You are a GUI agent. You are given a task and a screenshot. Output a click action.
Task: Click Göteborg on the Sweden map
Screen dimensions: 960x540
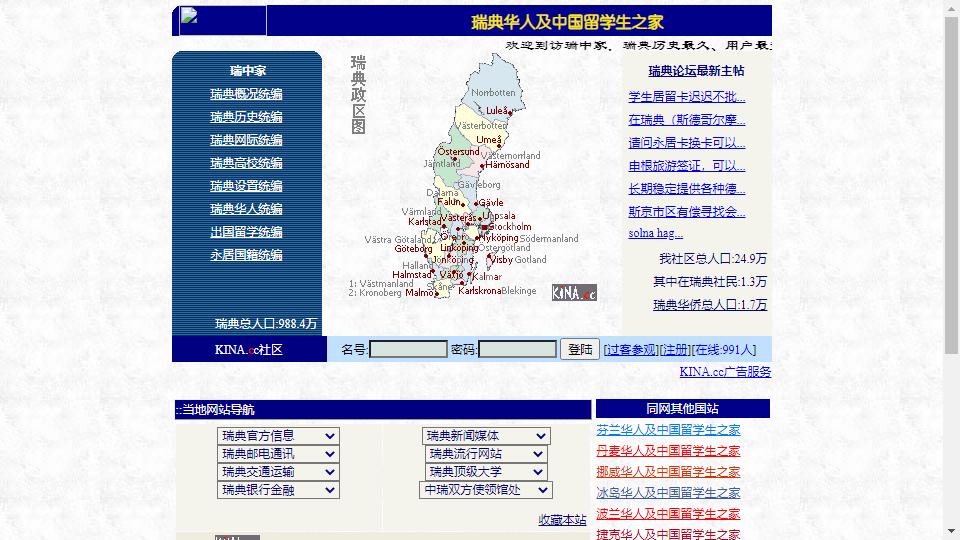413,249
